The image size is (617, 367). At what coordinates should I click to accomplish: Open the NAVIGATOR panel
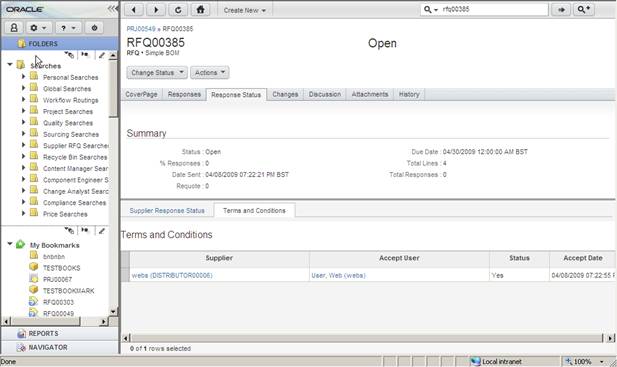(60, 348)
